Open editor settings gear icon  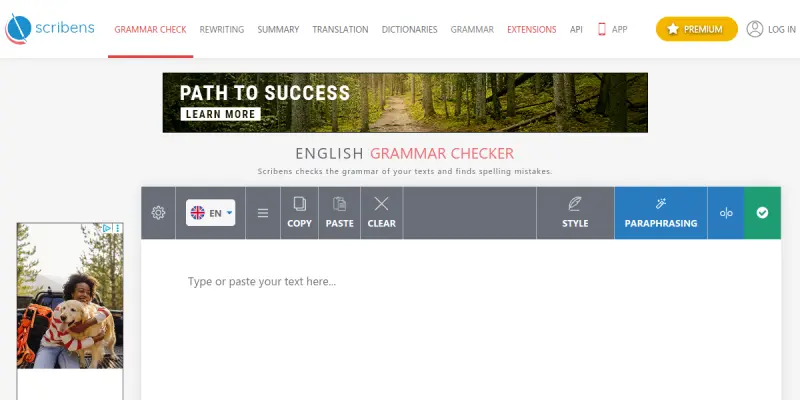click(x=158, y=213)
